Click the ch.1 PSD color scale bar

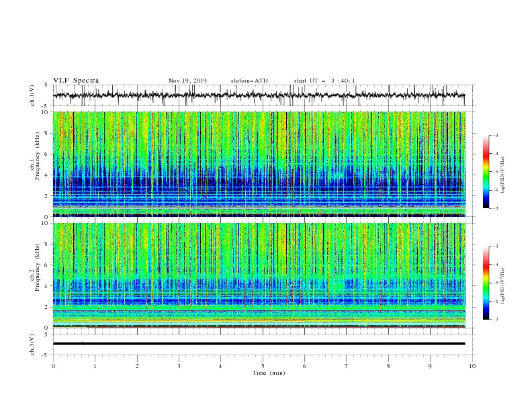point(486,172)
